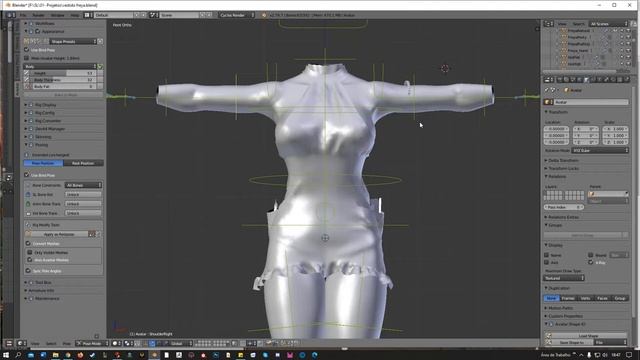Toggle Use Bind Pose under Posing
Viewport: 640px width, 360px height.
pos(27,175)
